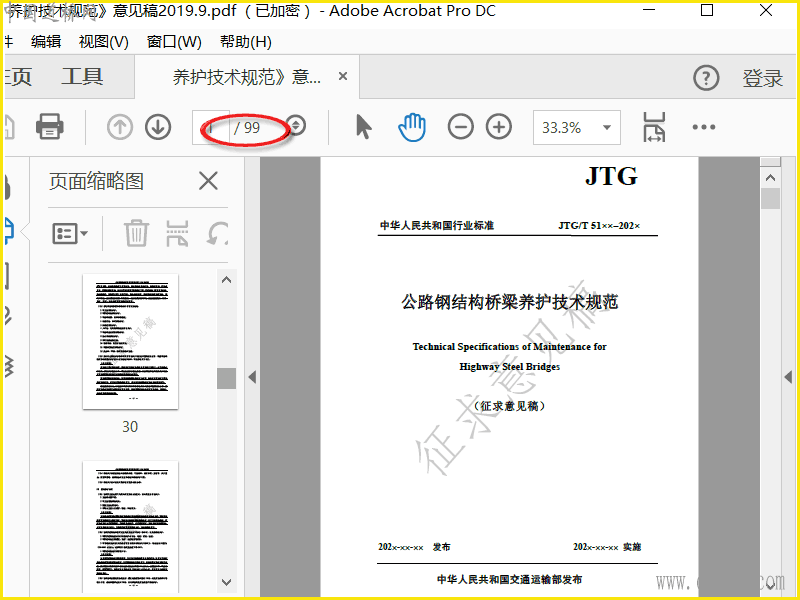Select page 30 thumbnail
The image size is (800, 600).
pos(131,341)
